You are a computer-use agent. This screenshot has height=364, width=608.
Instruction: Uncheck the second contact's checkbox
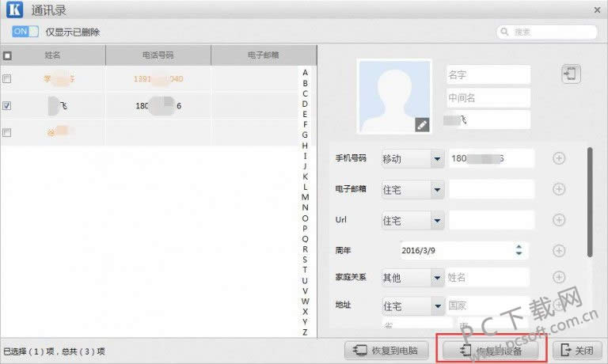(x=7, y=106)
